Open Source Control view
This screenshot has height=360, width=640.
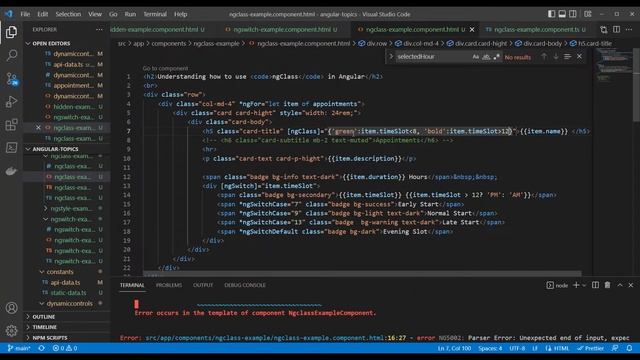(11, 78)
